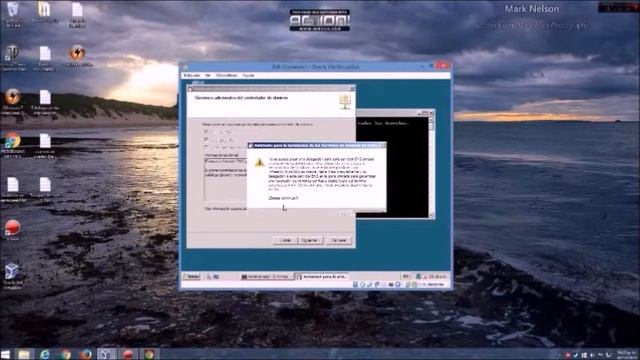This screenshot has width=640, height=360.
Task: Switch to the Asistente para la inst... taskbar item
Action: click(x=322, y=277)
